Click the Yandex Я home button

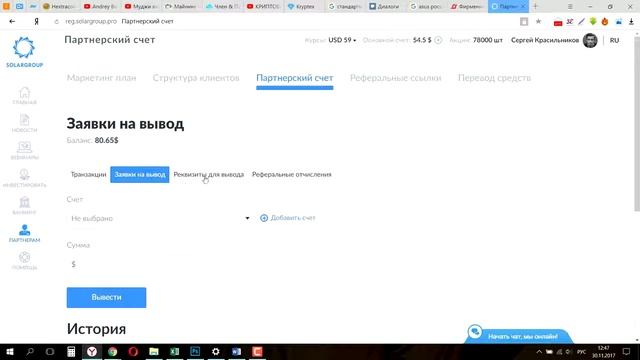(36, 21)
